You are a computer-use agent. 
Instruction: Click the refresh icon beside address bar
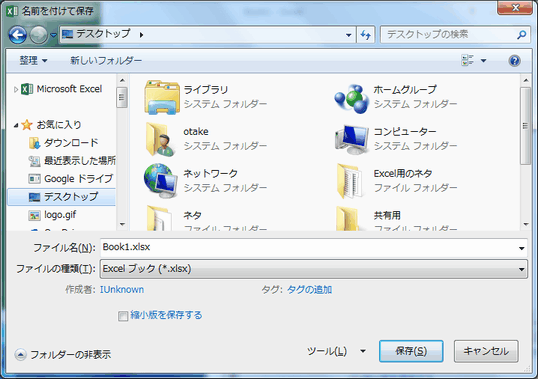[x=365, y=35]
